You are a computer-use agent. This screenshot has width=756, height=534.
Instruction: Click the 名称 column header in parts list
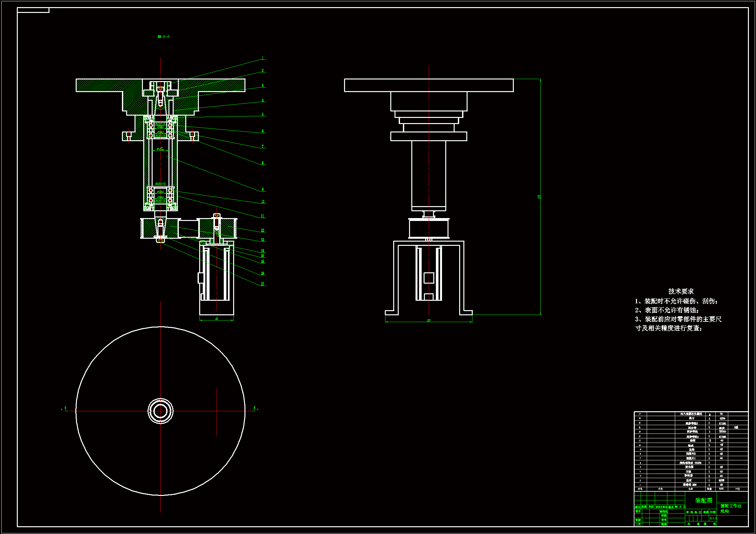coord(690,489)
